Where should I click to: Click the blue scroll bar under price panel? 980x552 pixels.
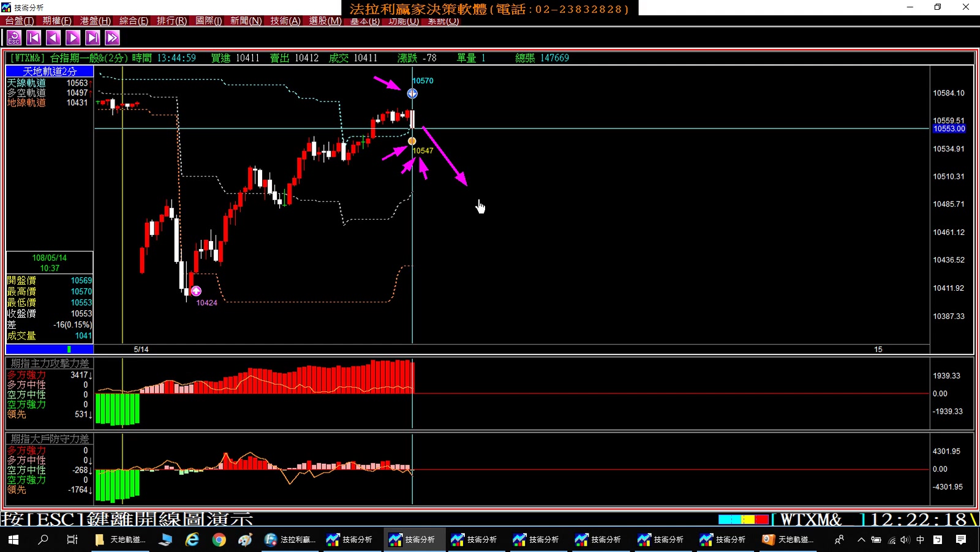(x=50, y=349)
